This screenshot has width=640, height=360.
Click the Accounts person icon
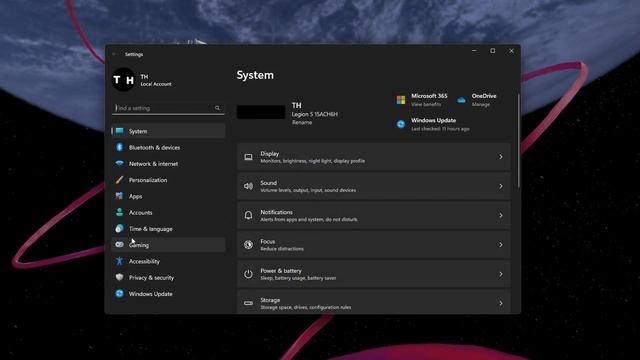coord(120,213)
